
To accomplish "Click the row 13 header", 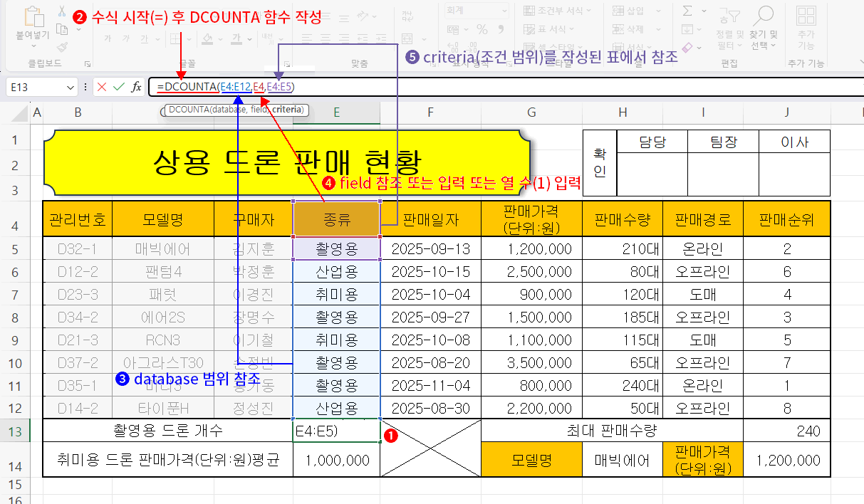I will coord(15,431).
